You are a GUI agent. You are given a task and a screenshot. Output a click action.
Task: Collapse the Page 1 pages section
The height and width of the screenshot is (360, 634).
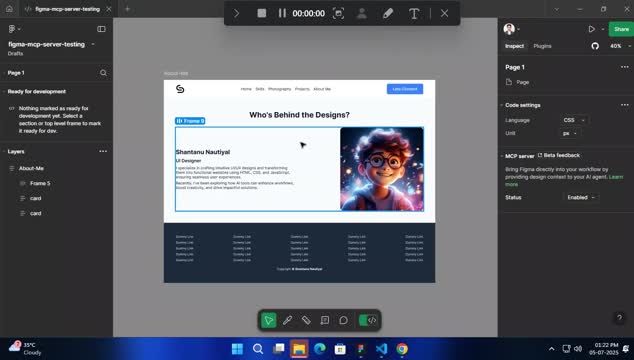coord(4,73)
